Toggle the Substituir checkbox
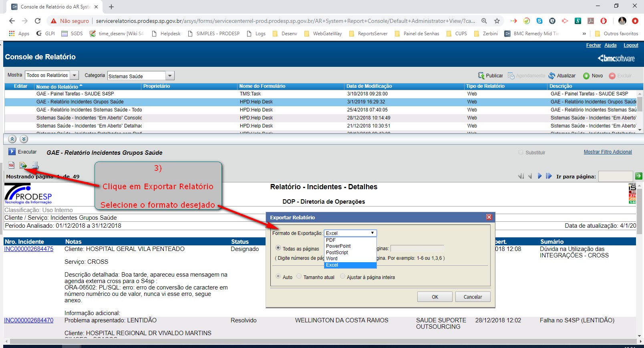 pyautogui.click(x=521, y=152)
